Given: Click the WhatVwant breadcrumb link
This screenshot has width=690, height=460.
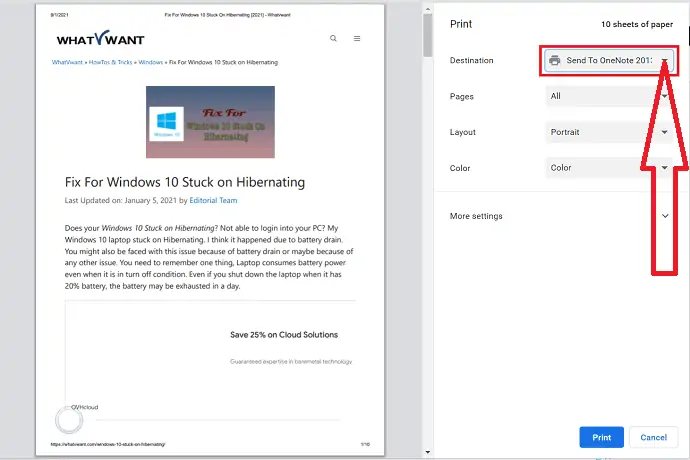Looking at the screenshot, I should point(67,63).
